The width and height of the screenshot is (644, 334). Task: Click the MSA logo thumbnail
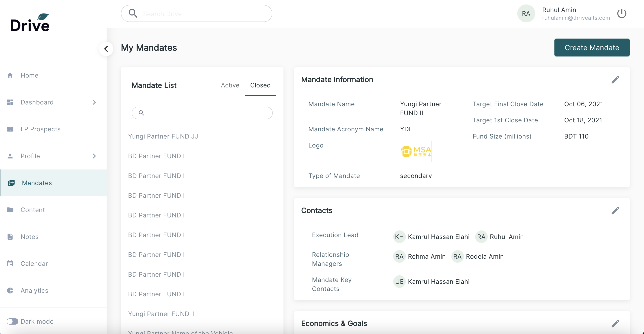click(416, 151)
